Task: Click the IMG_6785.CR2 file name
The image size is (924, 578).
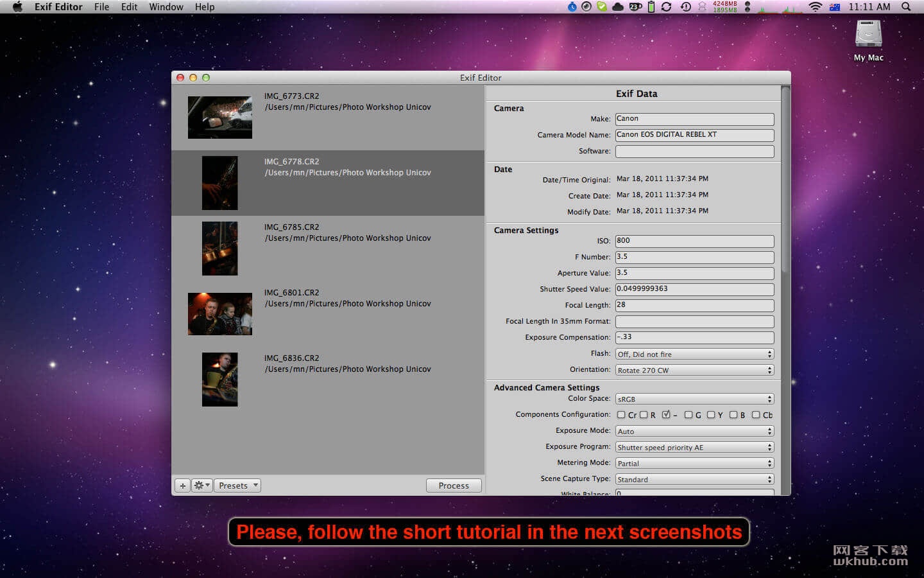Action: [291, 227]
